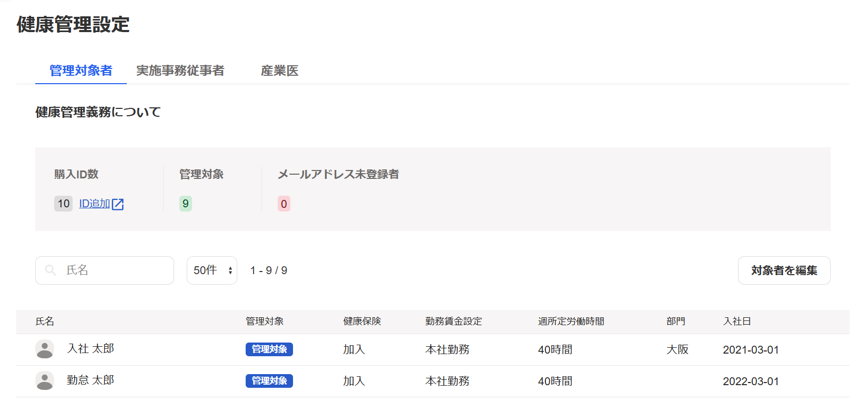Open the 50件 page size dropdown
The height and width of the screenshot is (402, 868).
click(x=212, y=270)
